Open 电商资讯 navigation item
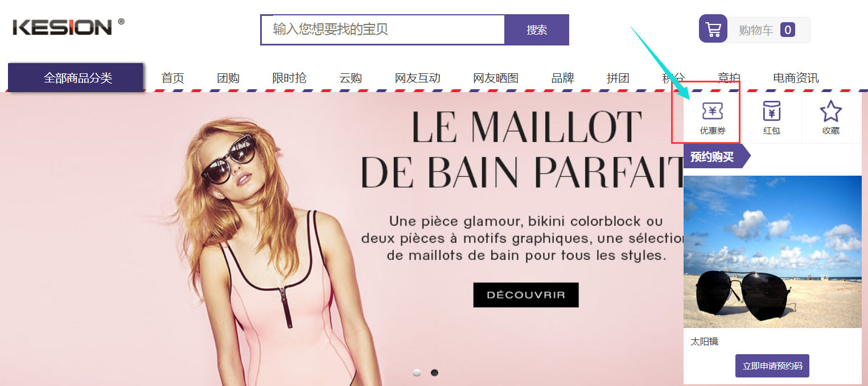The height and width of the screenshot is (386, 868). click(796, 78)
